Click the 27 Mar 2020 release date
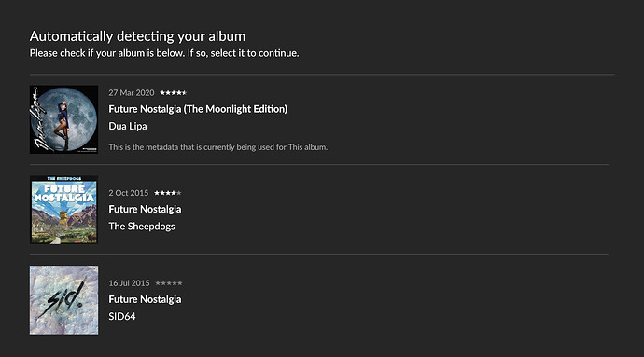 click(x=132, y=93)
